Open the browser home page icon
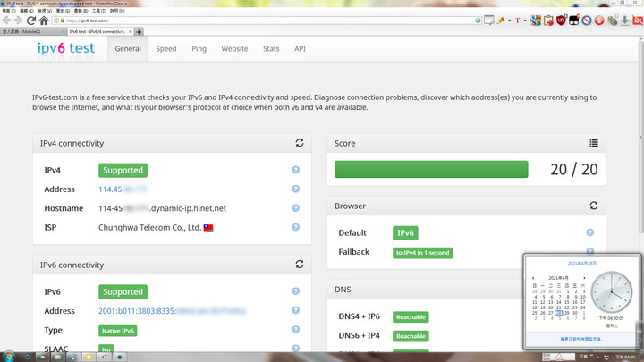This screenshot has width=644, height=362. 44,20
